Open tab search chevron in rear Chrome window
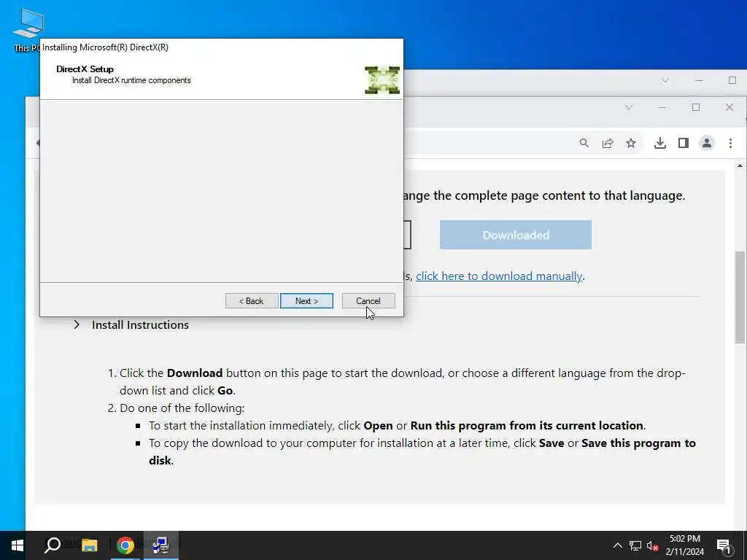The image size is (747, 560). 665,80
